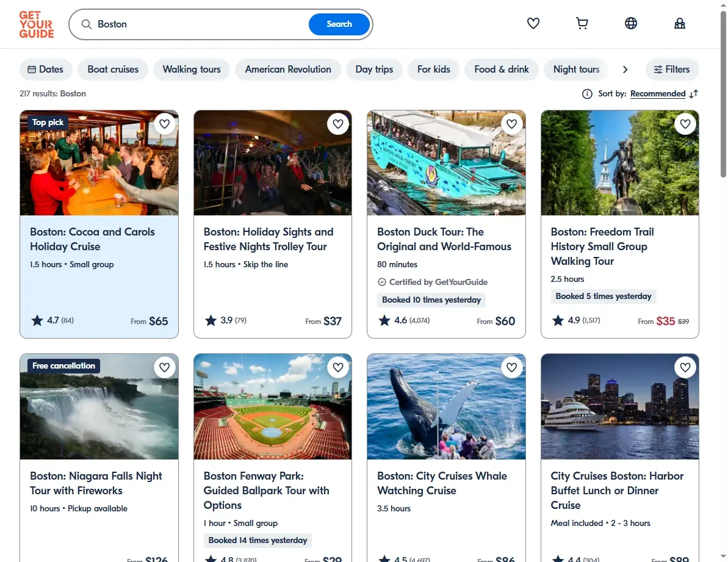Choose the Food & drink chip
728x562 pixels.
click(x=502, y=69)
